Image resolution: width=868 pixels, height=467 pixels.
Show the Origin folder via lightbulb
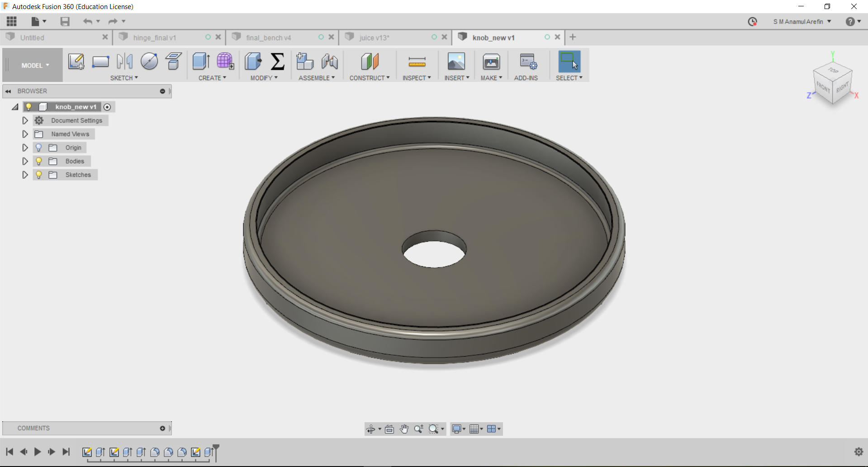point(39,148)
